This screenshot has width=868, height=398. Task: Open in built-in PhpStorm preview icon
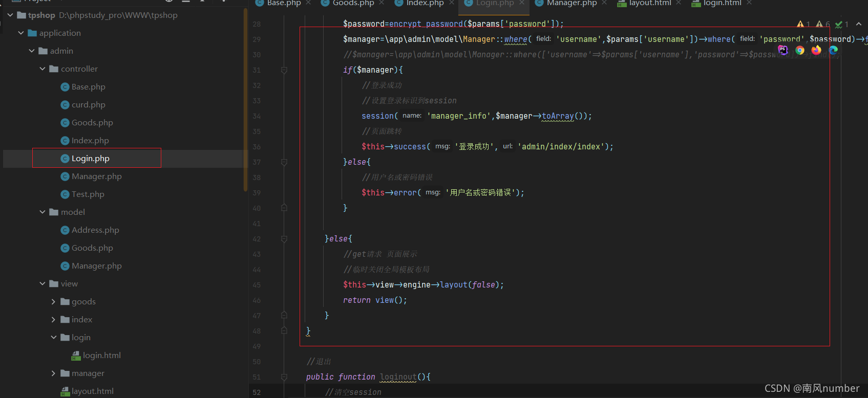point(783,50)
